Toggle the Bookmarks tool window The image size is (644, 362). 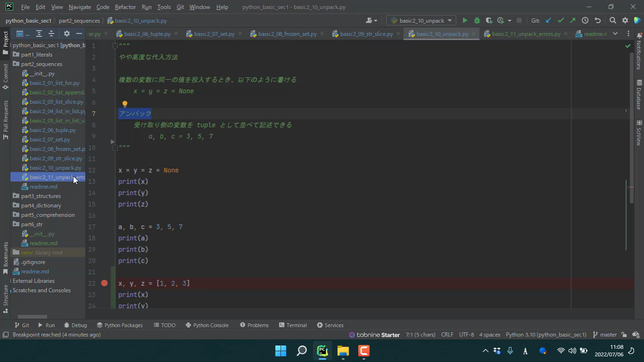[6, 258]
